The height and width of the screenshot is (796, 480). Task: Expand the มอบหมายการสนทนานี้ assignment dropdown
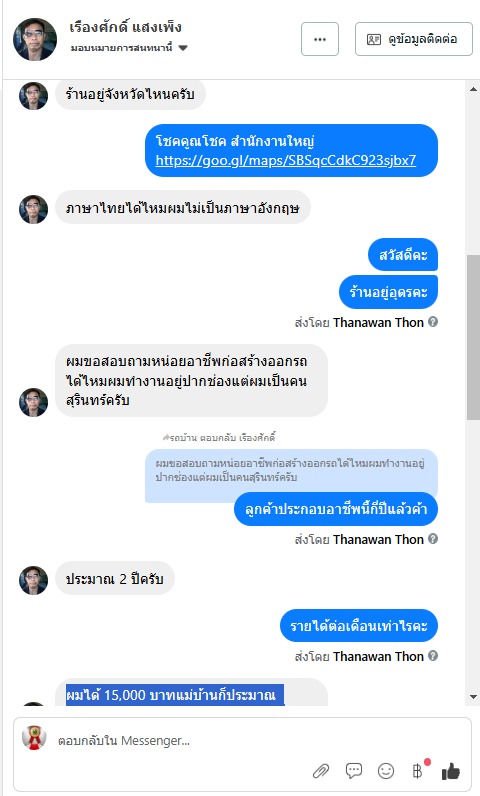coord(183,48)
